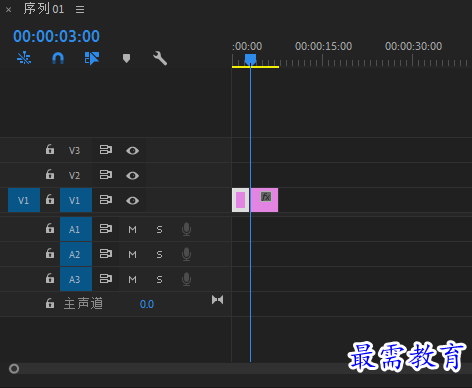Enable voice-over record on A3

[186, 279]
